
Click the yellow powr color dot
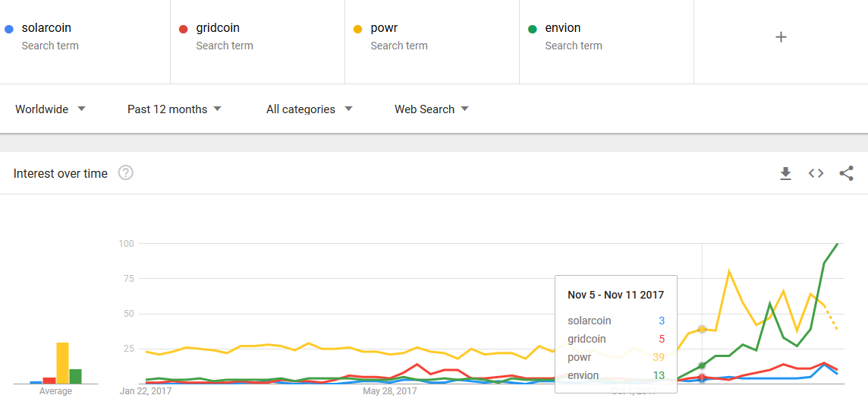357,29
